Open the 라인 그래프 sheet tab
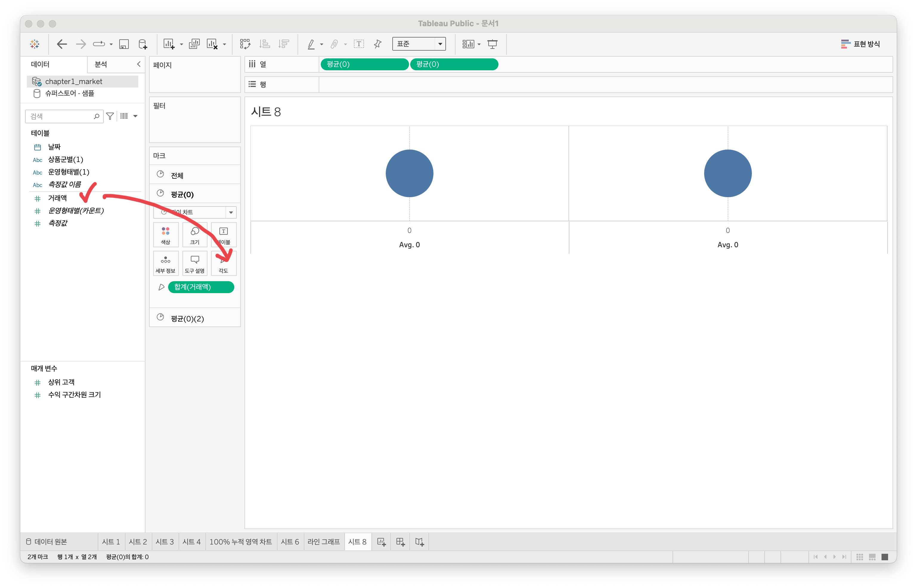917x588 pixels. pos(324,542)
